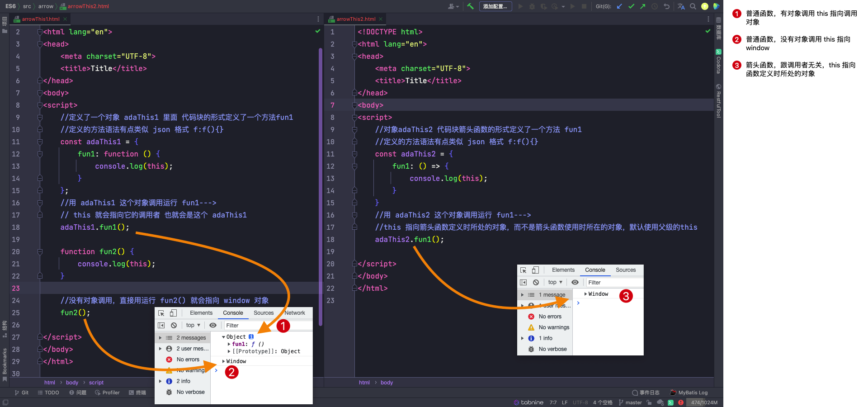The height and width of the screenshot is (407, 868).
Task: Click the green Build hammer icon
Action: point(471,6)
